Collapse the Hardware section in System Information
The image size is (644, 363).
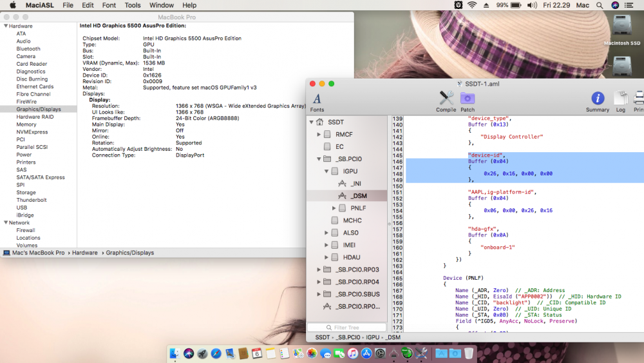(x=6, y=26)
